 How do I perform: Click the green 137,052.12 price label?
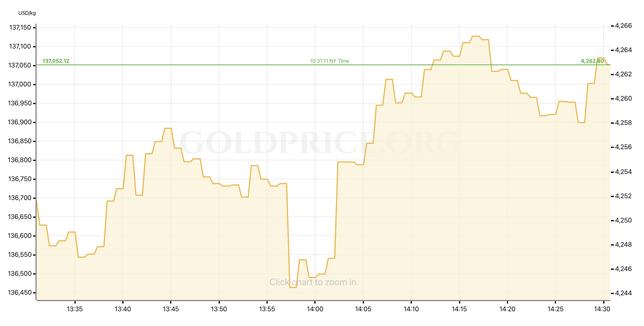(x=56, y=61)
